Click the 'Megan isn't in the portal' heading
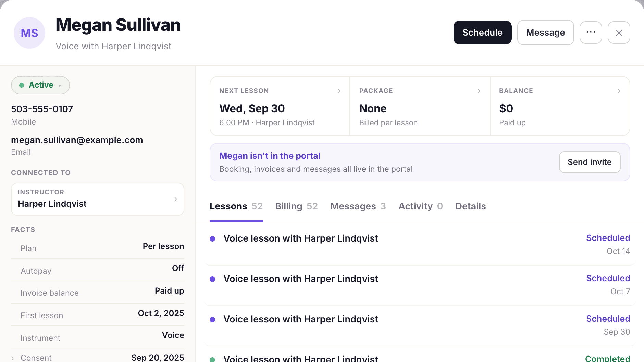The width and height of the screenshot is (644, 362). pos(270,156)
